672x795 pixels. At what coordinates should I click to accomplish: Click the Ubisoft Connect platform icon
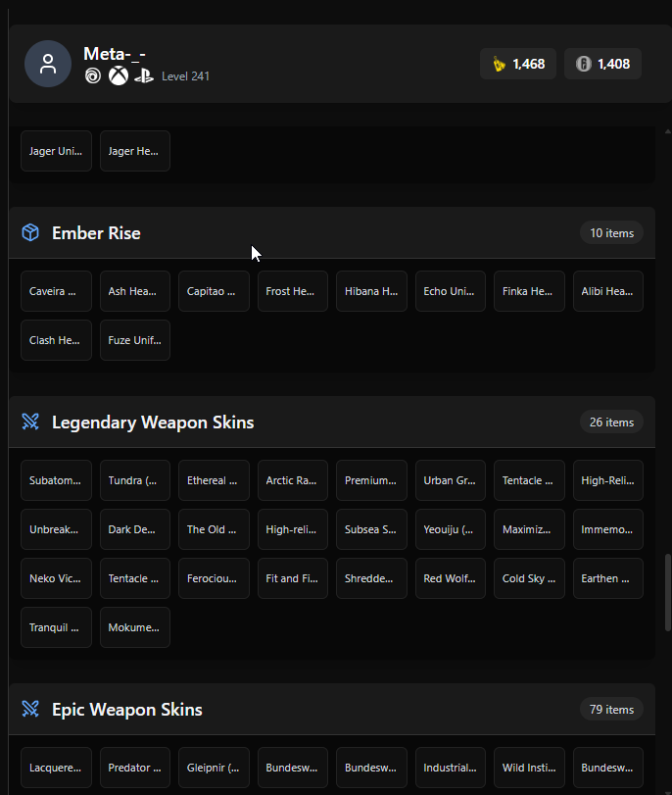coord(93,76)
